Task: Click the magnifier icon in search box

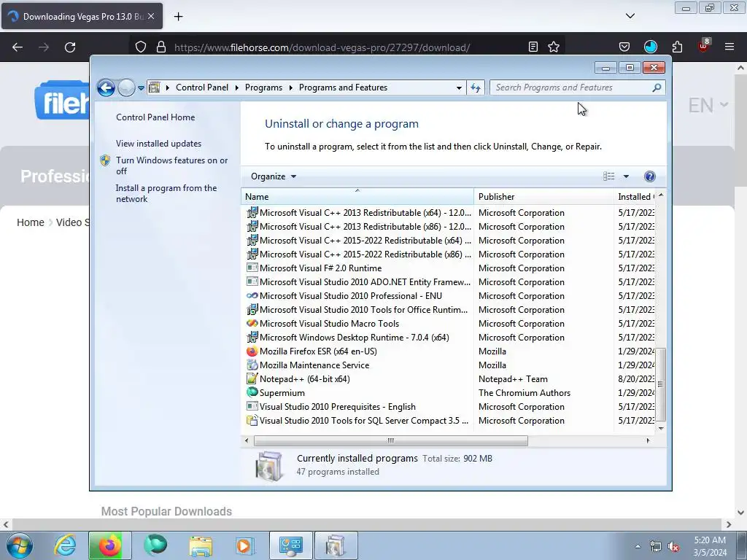Action: (657, 87)
